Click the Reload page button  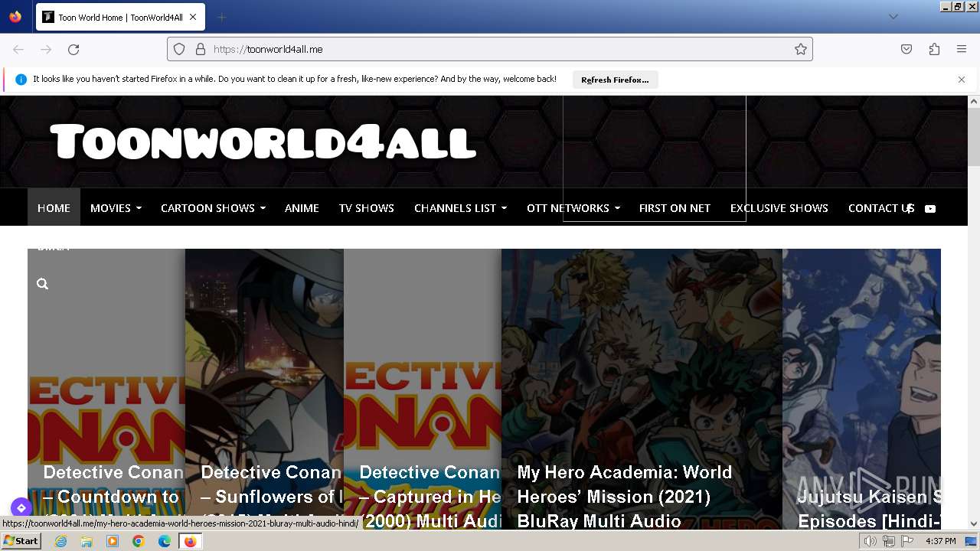click(73, 49)
